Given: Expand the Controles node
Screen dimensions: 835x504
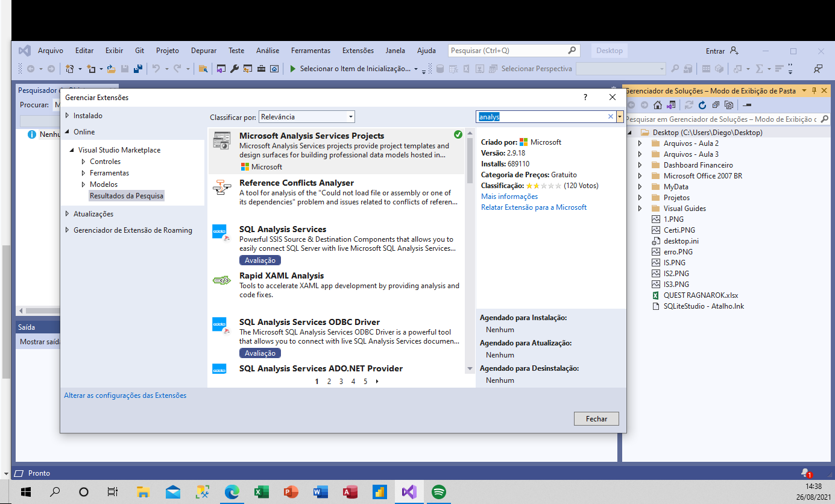Looking at the screenshot, I should [84, 162].
